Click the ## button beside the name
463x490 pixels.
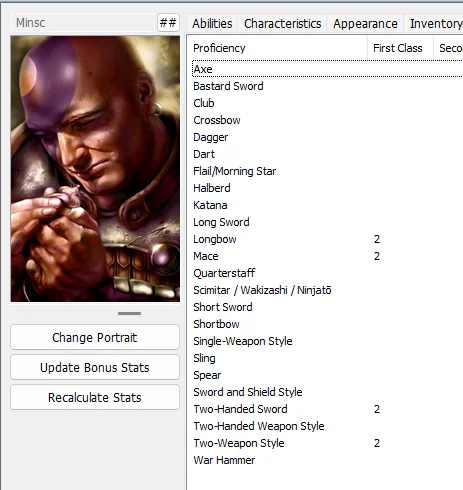[168, 23]
